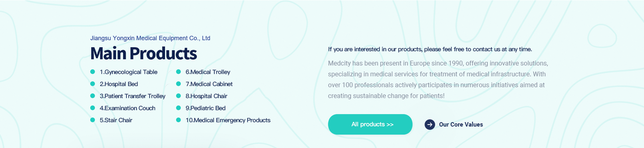Click the arrow icon beside Our Core Values
This screenshot has width=644, height=148.
tap(430, 125)
